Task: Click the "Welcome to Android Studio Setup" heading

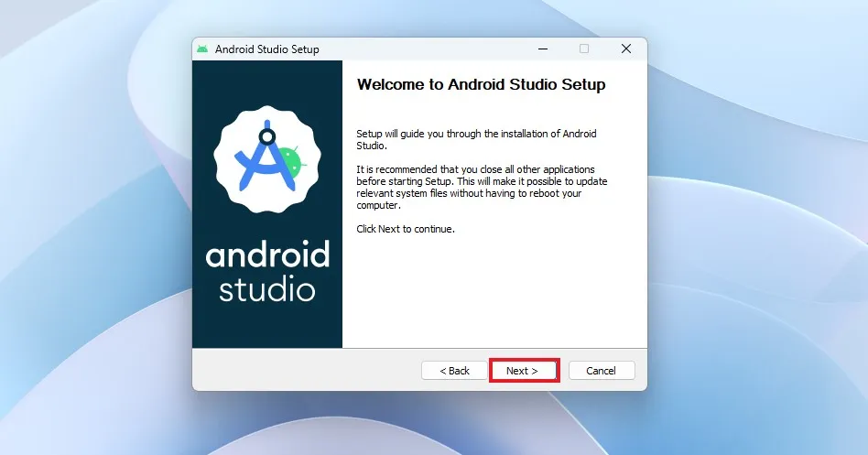Action: pyautogui.click(x=481, y=85)
